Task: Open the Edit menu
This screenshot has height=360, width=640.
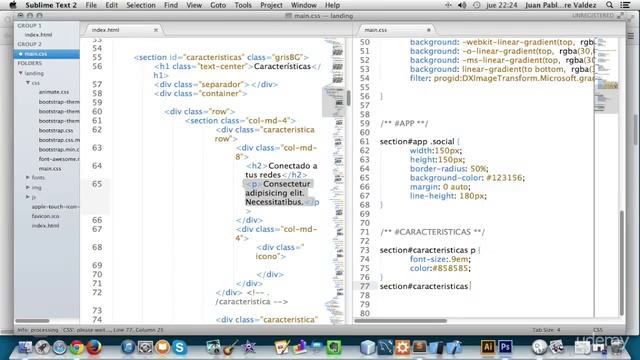Action: click(111, 5)
